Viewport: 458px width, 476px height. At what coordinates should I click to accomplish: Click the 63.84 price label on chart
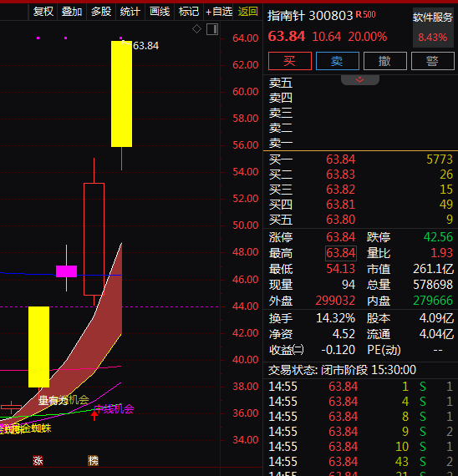(x=146, y=46)
